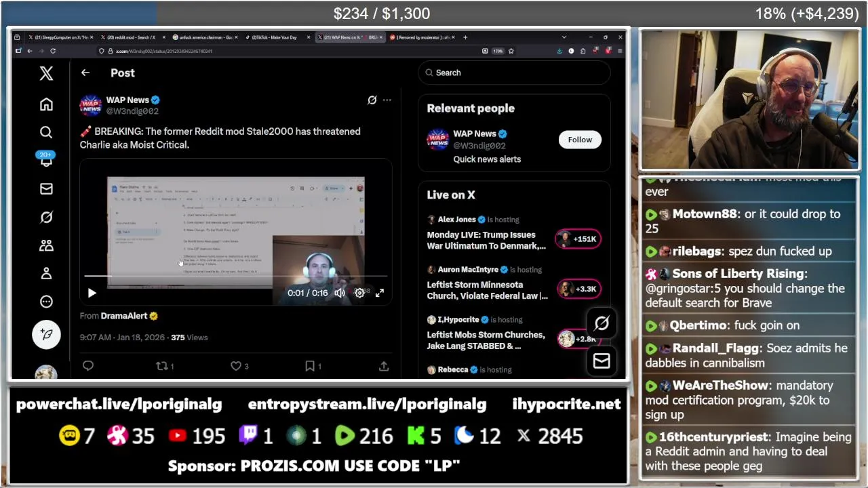Open the floating Grok button
868x488 pixels.
[x=601, y=324]
